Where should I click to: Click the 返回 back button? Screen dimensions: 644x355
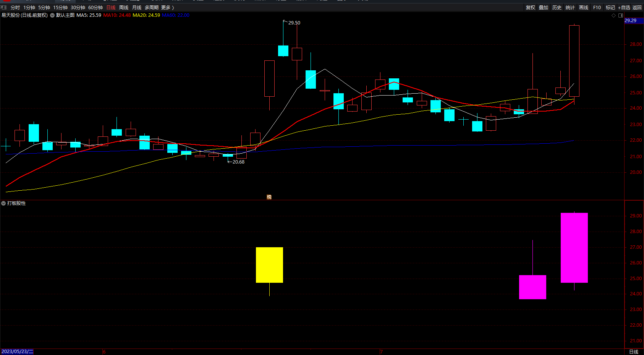[637, 8]
